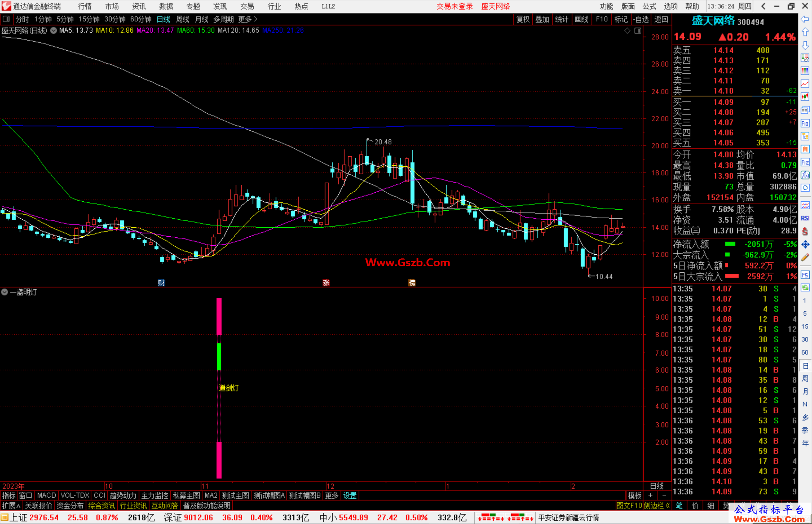Click the F12 trading sidebar icon
Image resolution: width=812 pixels, height=524 pixels.
805,162
